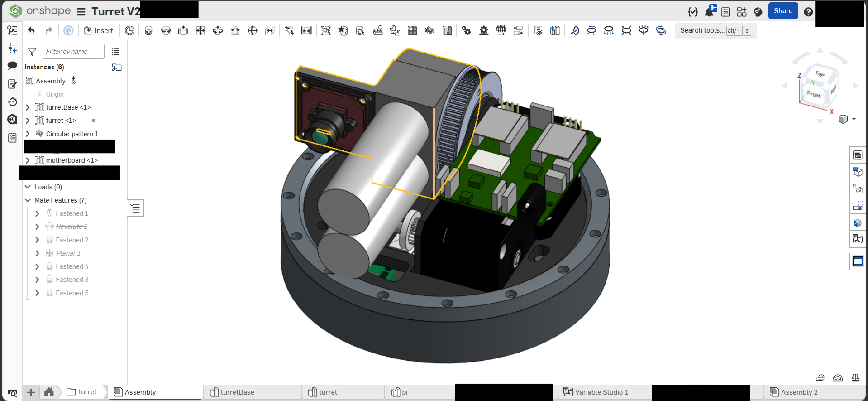The width and height of the screenshot is (868, 401).
Task: Expand the turretBase <1> instance
Action: [28, 107]
